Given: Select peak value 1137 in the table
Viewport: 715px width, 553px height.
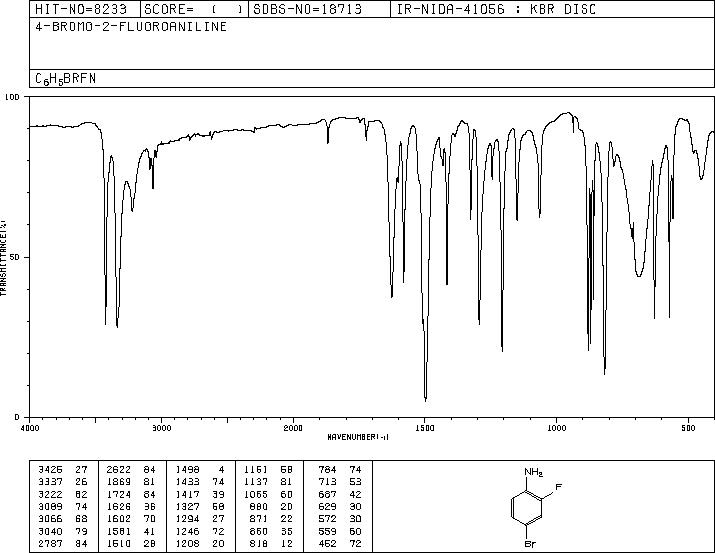Looking at the screenshot, I should pyautogui.click(x=256, y=482).
